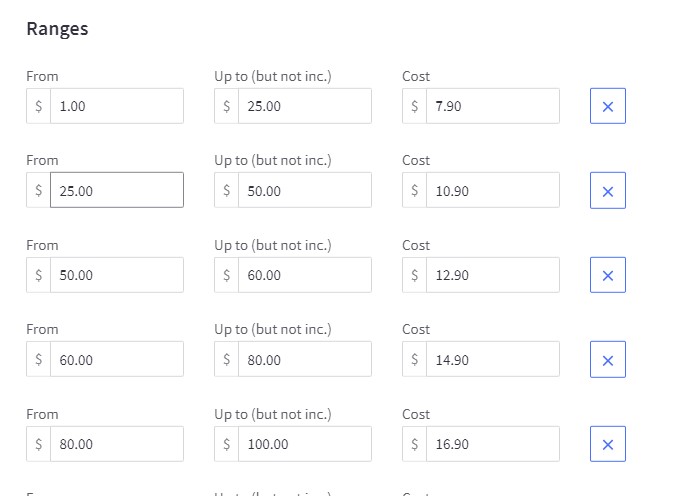The height and width of the screenshot is (496, 683).
Task: Click the From field containing 60.00
Action: click(116, 360)
